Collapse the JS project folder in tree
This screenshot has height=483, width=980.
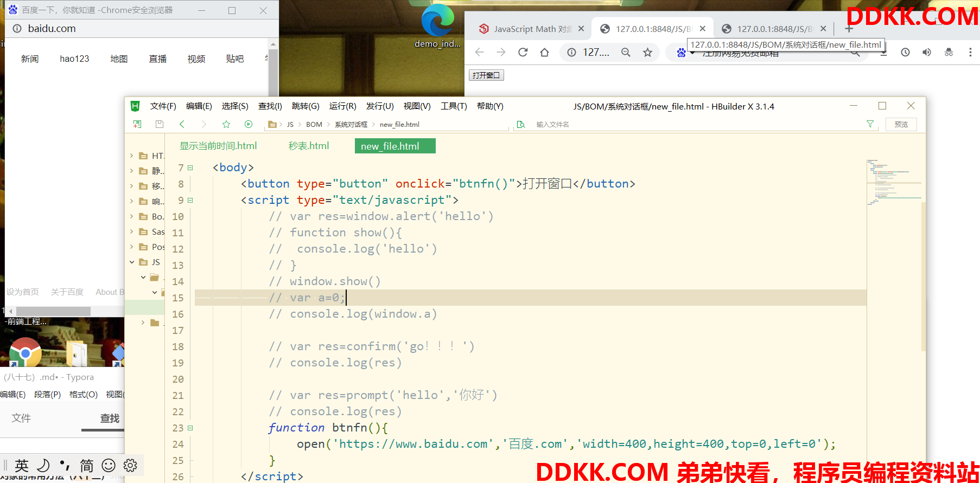[131, 262]
